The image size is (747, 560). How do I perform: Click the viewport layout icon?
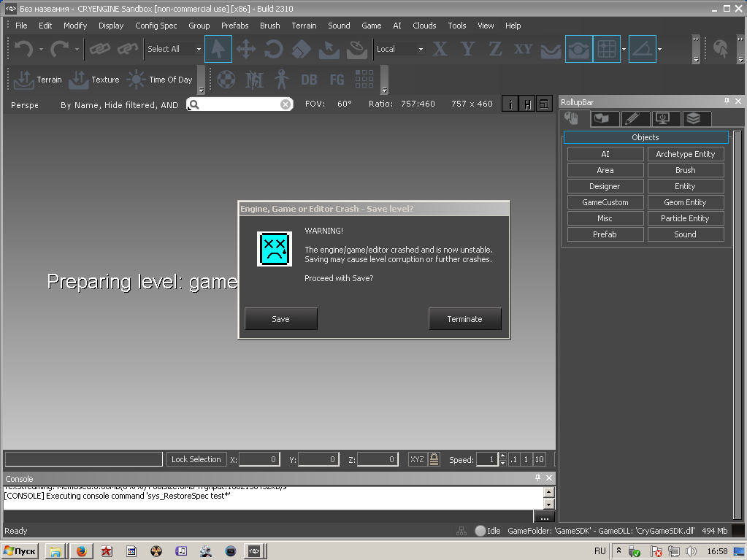544,104
